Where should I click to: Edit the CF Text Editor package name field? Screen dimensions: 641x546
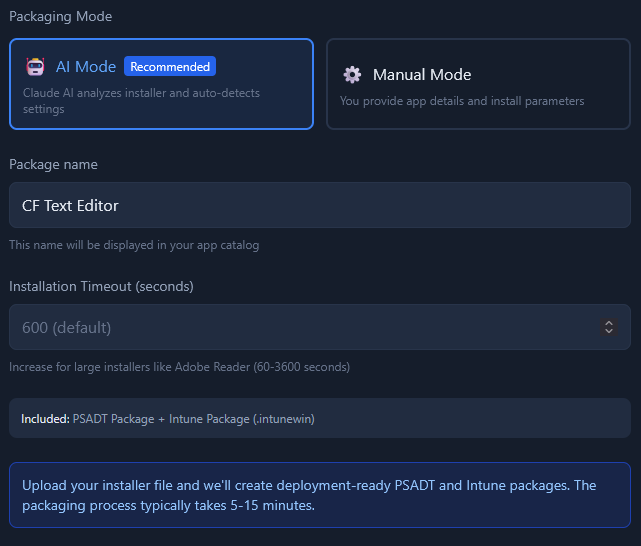point(320,205)
